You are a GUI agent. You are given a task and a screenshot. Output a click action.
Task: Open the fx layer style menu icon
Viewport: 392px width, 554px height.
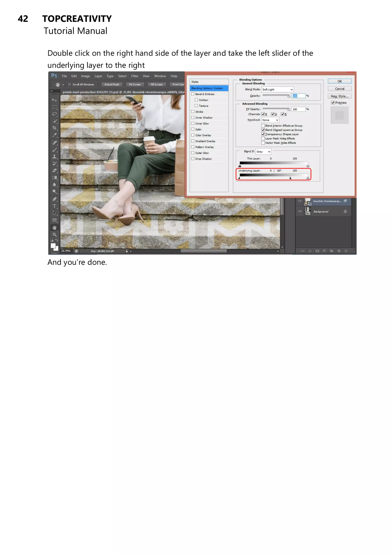[x=310, y=251]
